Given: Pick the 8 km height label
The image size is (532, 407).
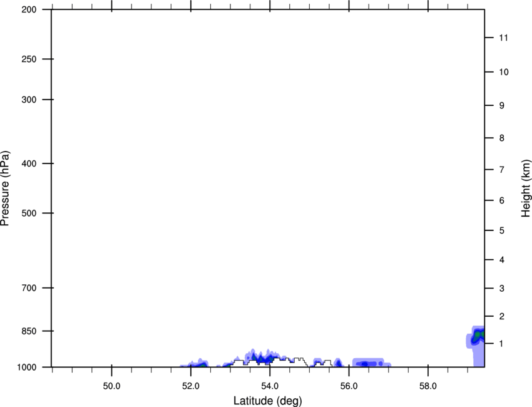Looking at the screenshot, I should pos(501,138).
